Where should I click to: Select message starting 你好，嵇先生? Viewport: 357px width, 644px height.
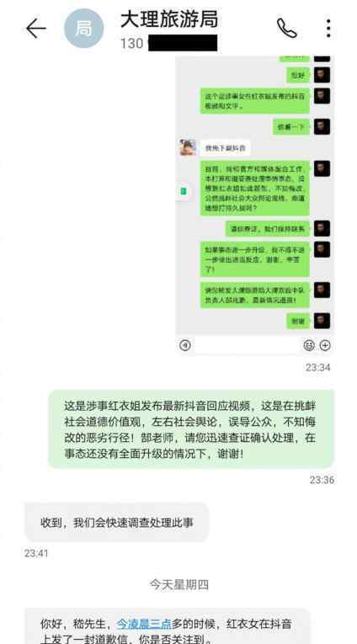click(x=168, y=627)
